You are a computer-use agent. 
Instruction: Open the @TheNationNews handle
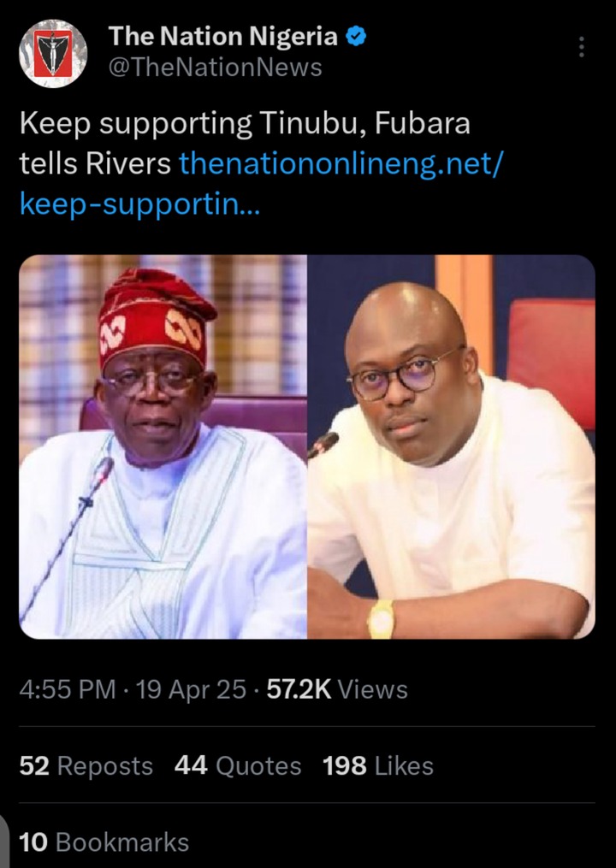tap(215, 68)
